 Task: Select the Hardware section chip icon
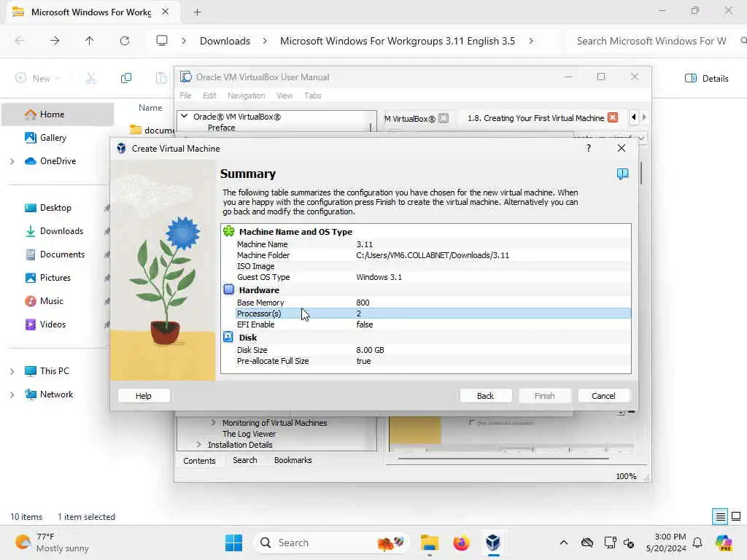tap(228, 289)
